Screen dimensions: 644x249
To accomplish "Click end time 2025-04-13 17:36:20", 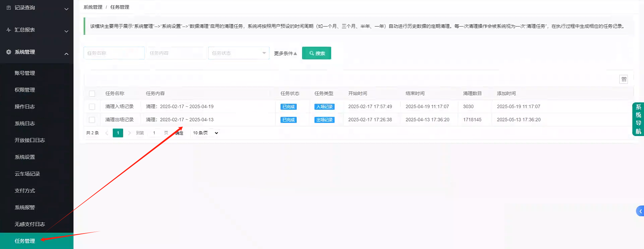I will 427,119.
